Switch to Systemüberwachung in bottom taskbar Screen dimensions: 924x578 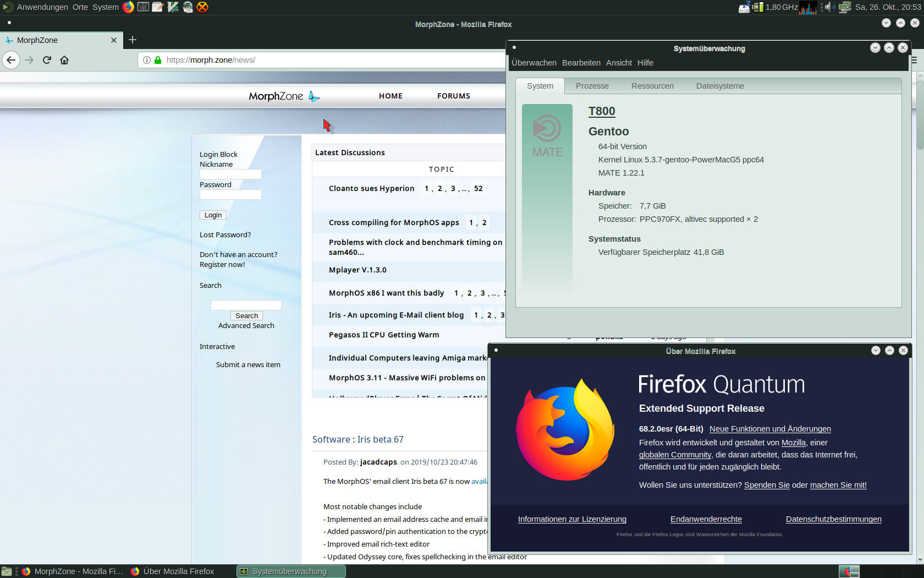tap(291, 571)
